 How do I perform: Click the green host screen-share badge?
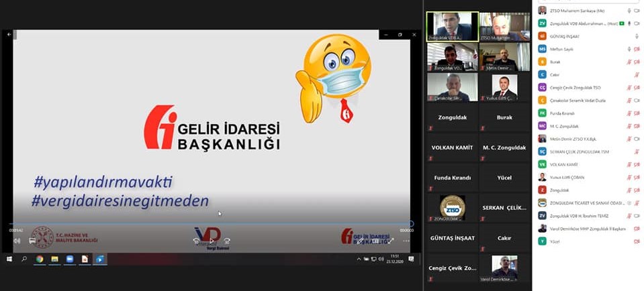622,23
